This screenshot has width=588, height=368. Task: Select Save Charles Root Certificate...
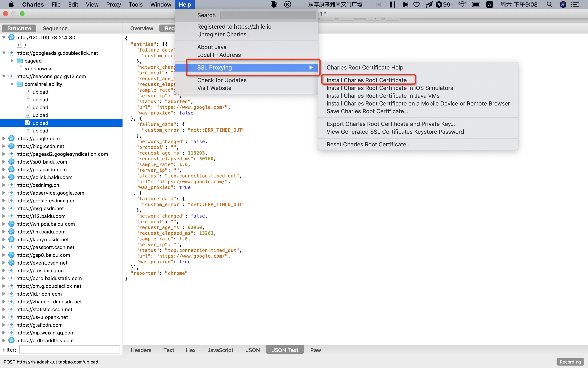click(367, 111)
